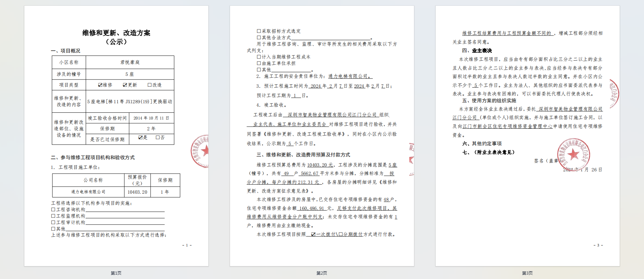Select the 第1页 page label
Image resolution: width=644 pixels, height=279 pixels.
click(x=116, y=273)
